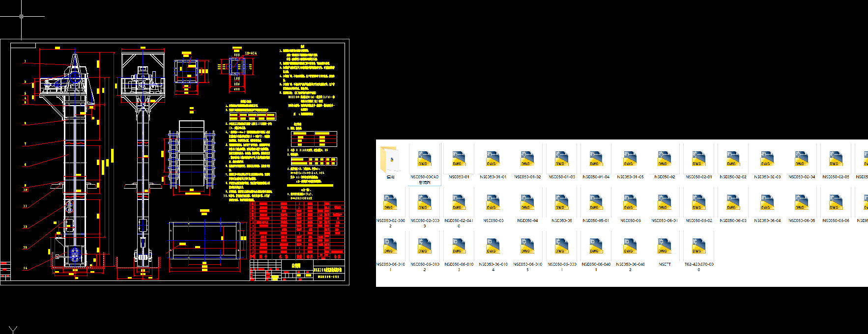
Task: Select the NSE050-01-02 DWG file
Action: [x=527, y=163]
